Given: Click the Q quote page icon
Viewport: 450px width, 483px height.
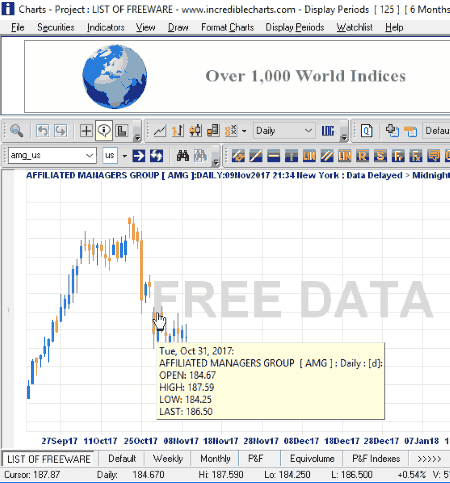Looking at the screenshot, I should pyautogui.click(x=367, y=131).
